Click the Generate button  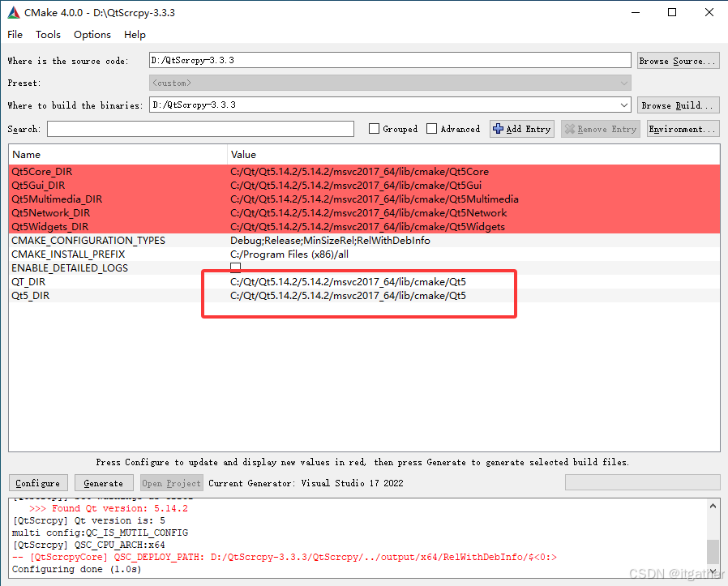104,483
